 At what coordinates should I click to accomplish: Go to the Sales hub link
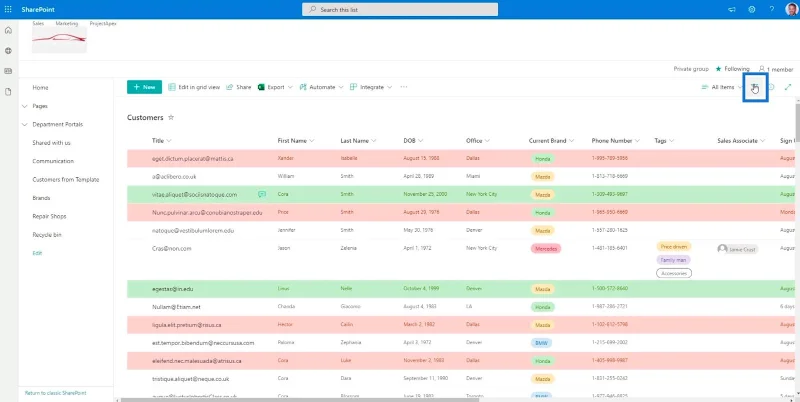tap(38, 23)
